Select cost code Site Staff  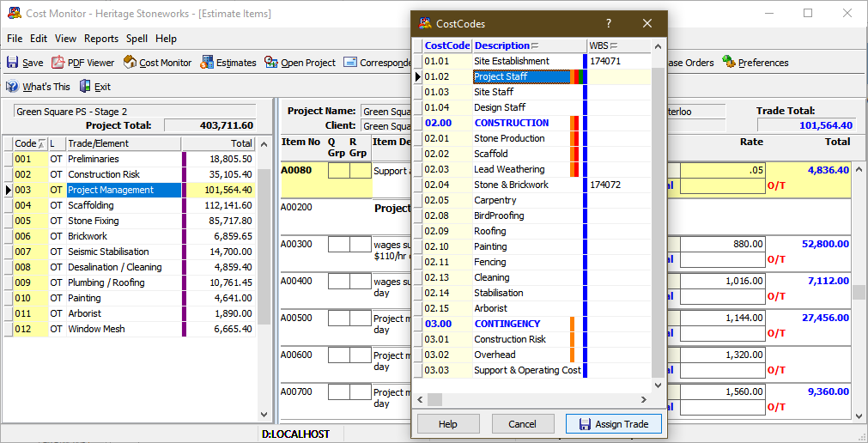[x=532, y=92]
